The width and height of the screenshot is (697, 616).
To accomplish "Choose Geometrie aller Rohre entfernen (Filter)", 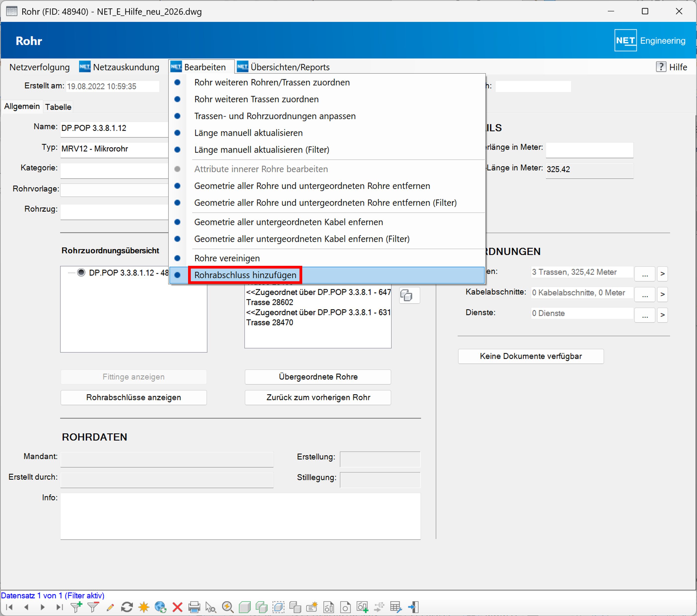I will tap(327, 203).
